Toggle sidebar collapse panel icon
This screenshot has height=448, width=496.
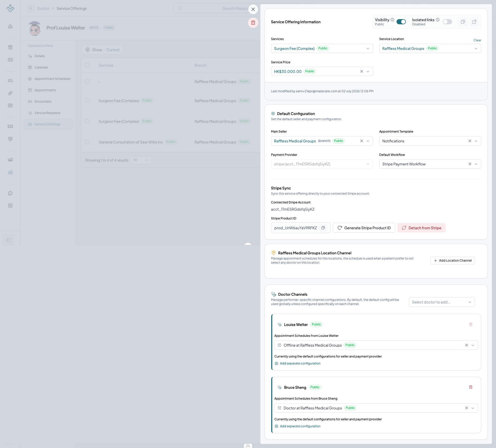tap(9, 240)
